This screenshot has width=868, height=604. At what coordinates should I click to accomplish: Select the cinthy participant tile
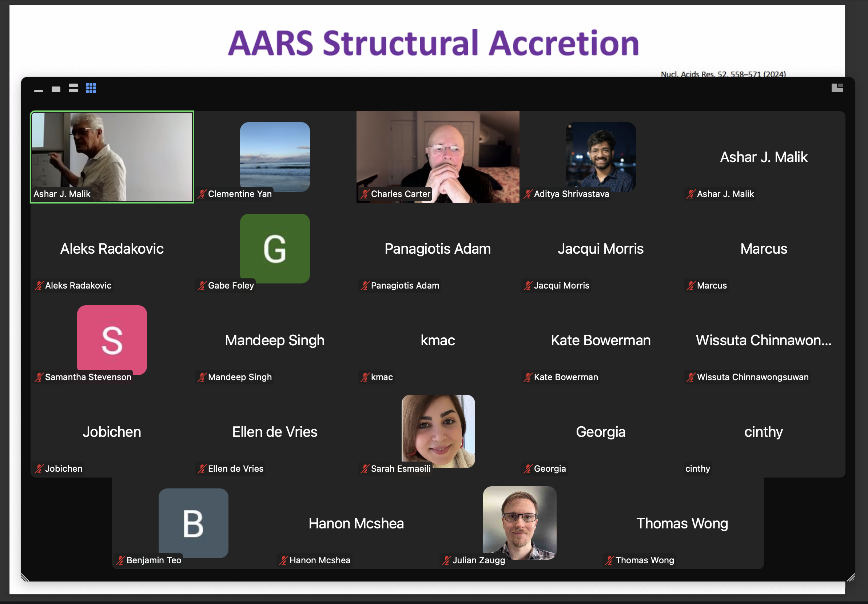click(763, 432)
